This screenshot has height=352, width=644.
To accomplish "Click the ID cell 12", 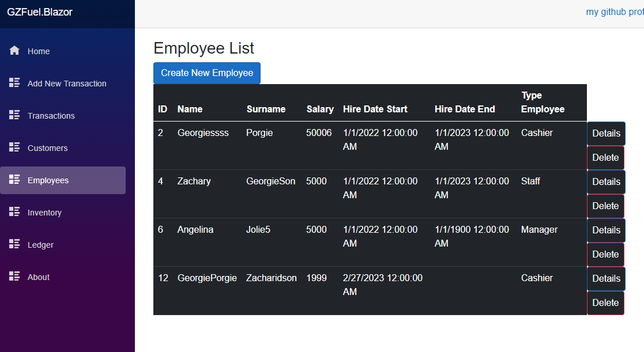I will [x=163, y=278].
